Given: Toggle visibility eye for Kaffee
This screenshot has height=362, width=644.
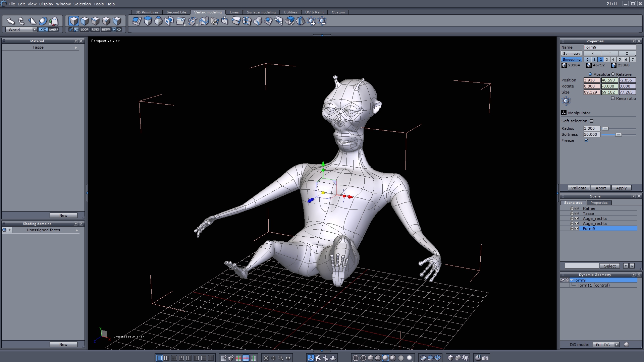Looking at the screenshot, I should pyautogui.click(x=577, y=208).
